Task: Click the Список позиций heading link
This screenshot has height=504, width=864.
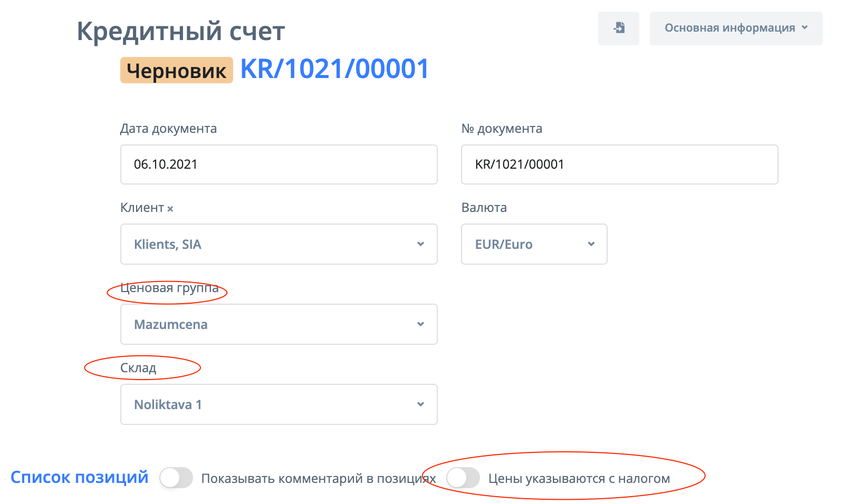Action: pyautogui.click(x=80, y=477)
